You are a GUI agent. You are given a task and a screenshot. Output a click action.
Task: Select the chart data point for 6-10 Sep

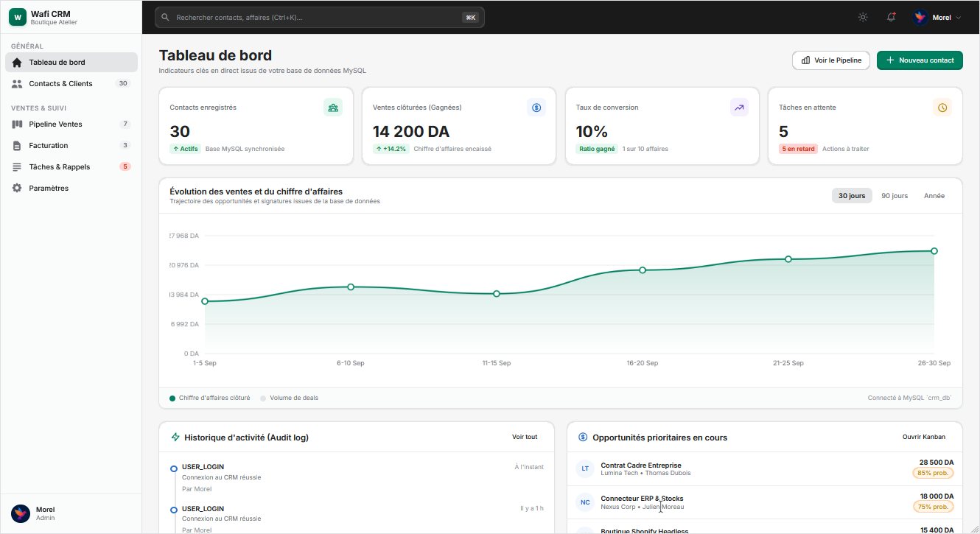[351, 287]
